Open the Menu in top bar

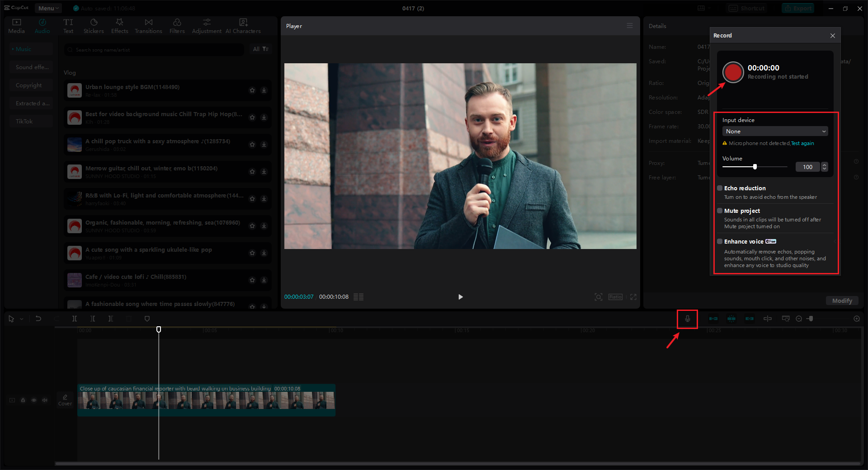point(48,8)
